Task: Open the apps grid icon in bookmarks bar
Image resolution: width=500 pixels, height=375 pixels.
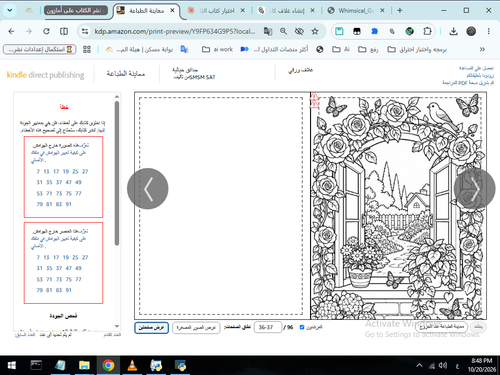Action: [x=87, y=49]
